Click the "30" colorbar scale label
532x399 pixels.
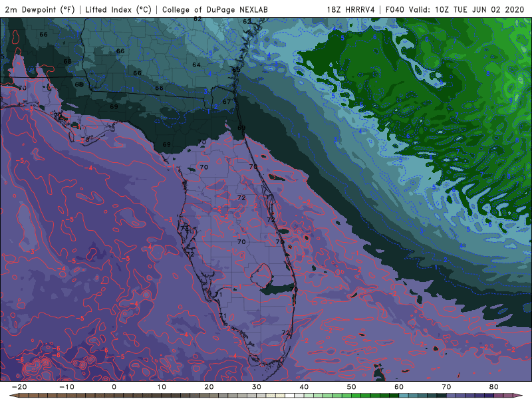coord(257,387)
